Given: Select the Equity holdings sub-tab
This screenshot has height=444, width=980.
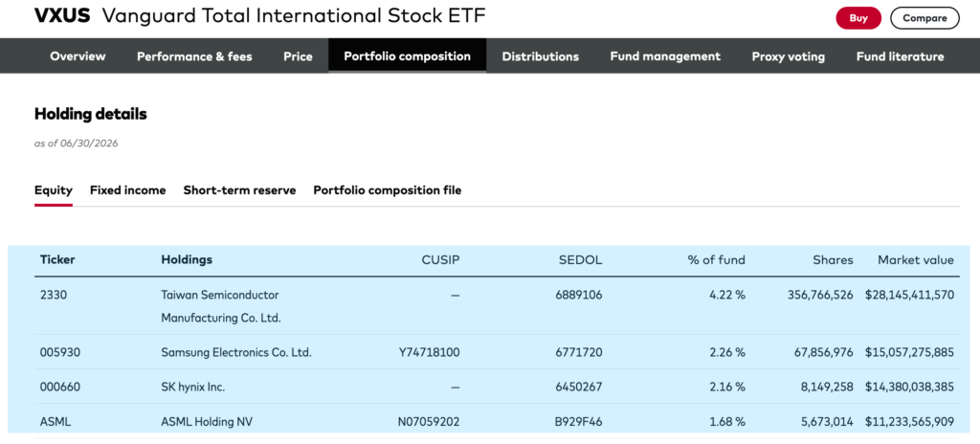Looking at the screenshot, I should coord(54,190).
